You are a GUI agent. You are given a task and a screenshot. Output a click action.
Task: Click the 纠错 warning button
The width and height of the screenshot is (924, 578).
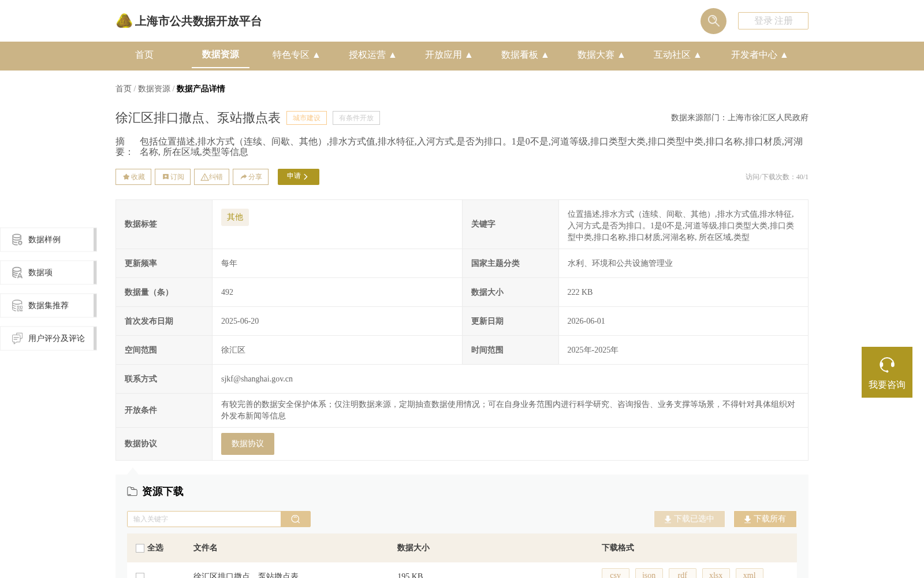211,177
